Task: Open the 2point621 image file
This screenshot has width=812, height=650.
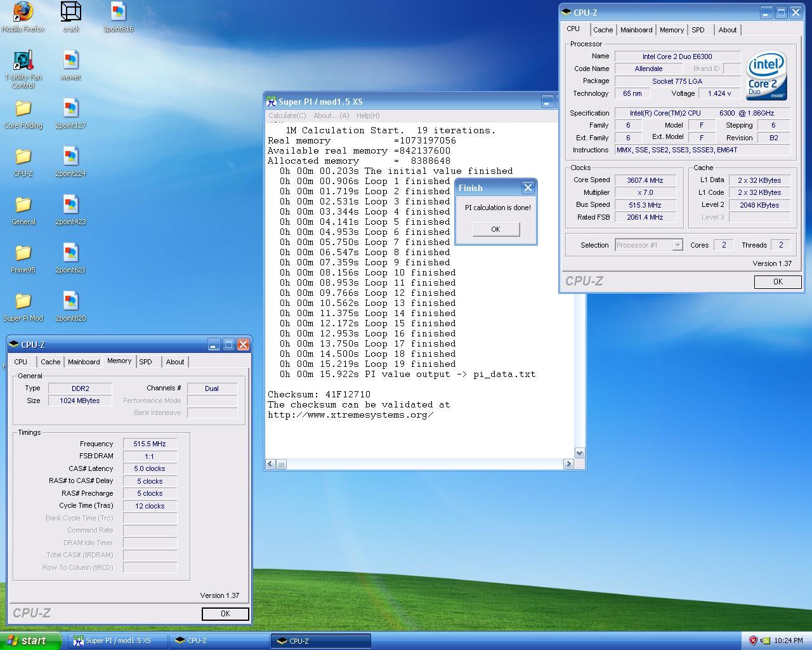Action: click(x=71, y=259)
